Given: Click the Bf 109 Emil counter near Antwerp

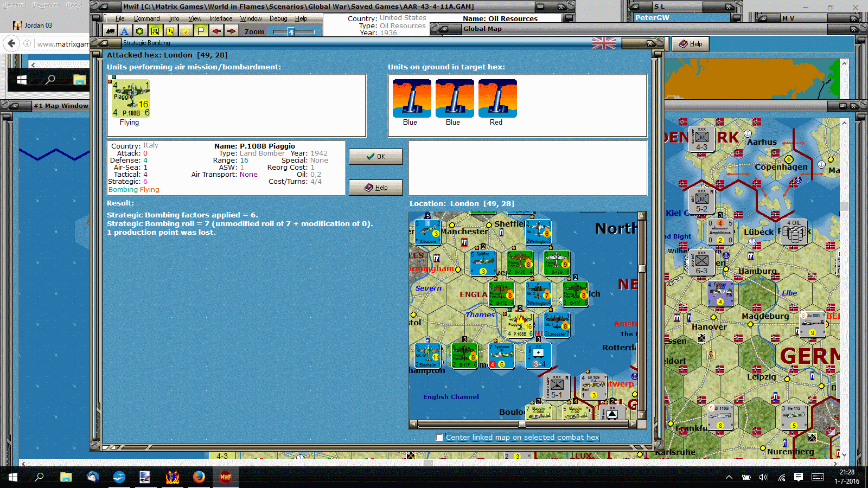Looking at the screenshot, I should [x=593, y=387].
